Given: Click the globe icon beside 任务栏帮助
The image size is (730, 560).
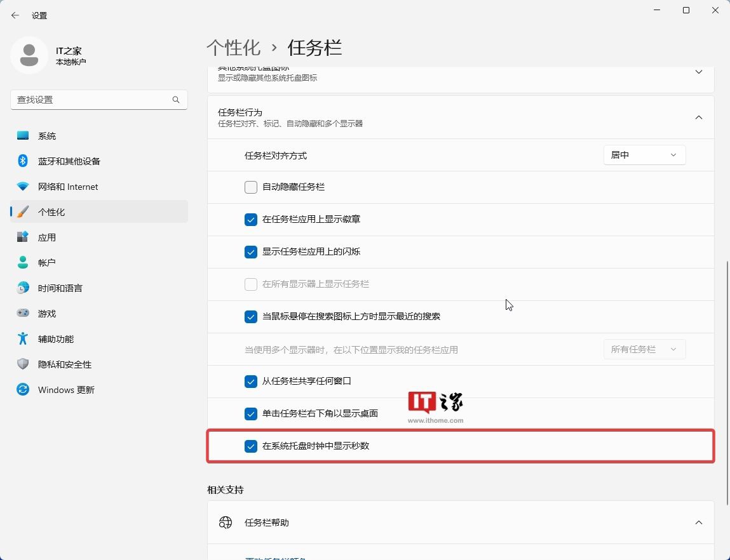Looking at the screenshot, I should 226,522.
